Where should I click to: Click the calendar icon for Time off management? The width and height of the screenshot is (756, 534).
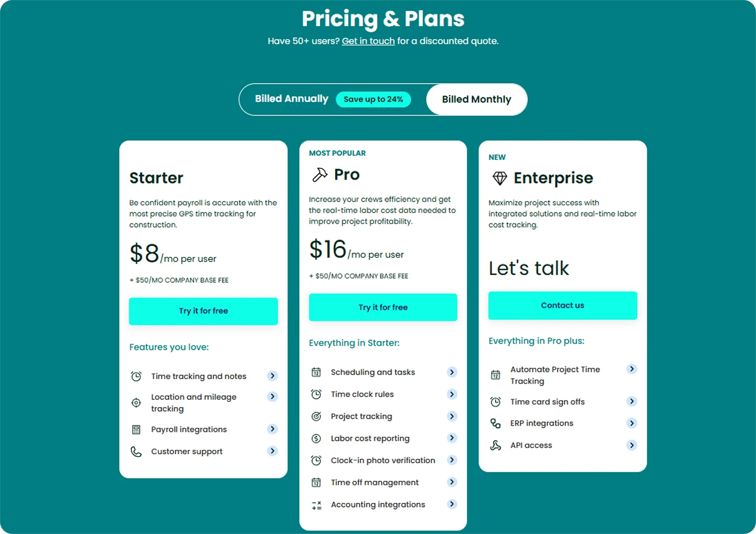point(317,482)
